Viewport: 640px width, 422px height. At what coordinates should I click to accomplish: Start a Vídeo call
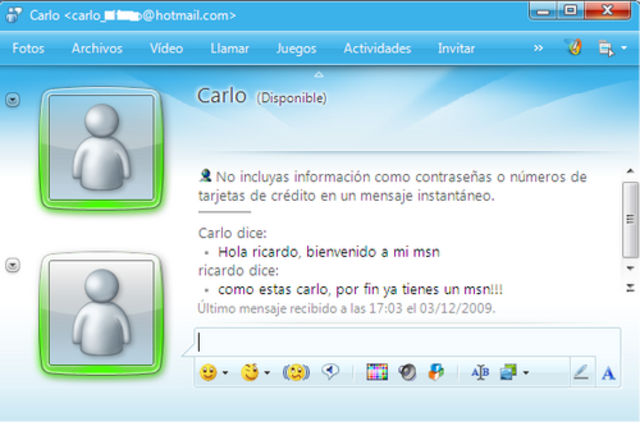coord(166,49)
